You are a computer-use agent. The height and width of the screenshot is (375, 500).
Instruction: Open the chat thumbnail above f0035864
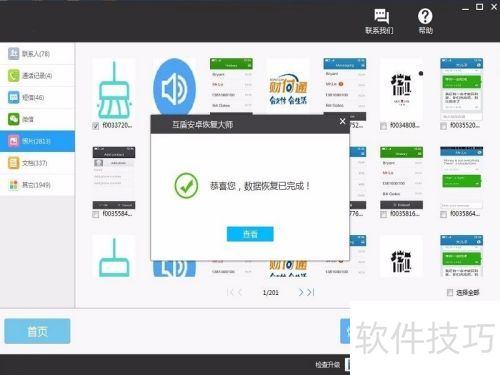pyautogui.click(x=462, y=178)
